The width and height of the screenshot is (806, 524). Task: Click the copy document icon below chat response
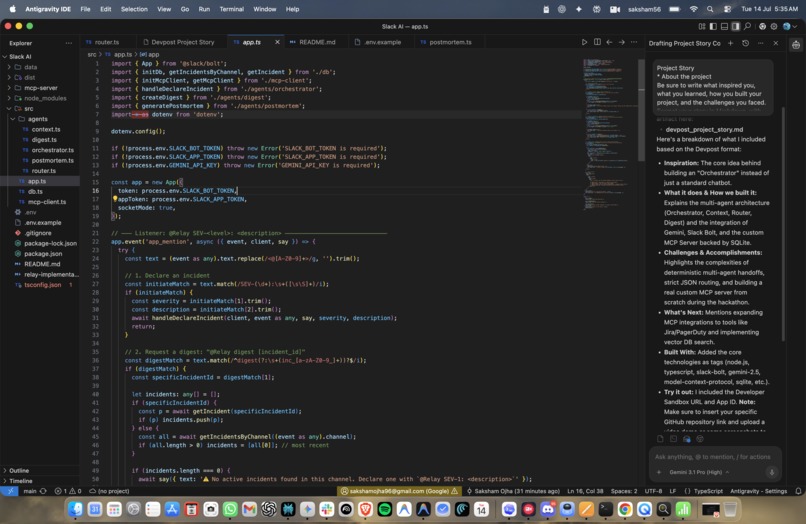point(660,439)
